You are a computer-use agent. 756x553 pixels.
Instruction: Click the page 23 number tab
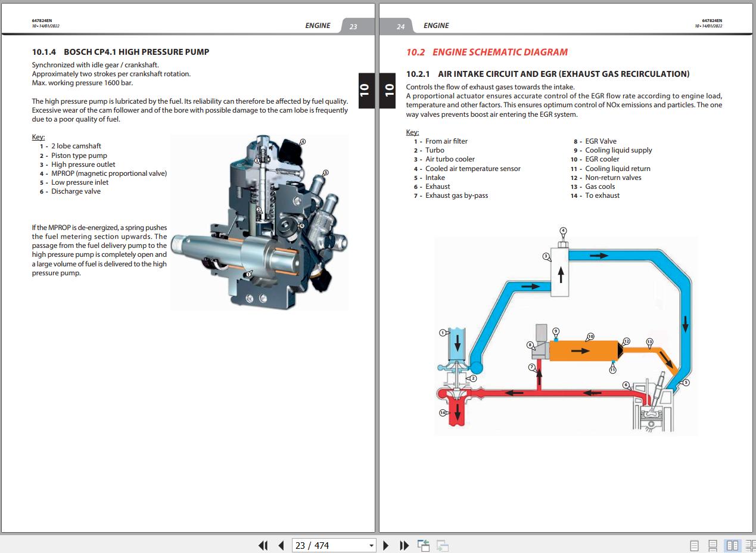(x=353, y=26)
